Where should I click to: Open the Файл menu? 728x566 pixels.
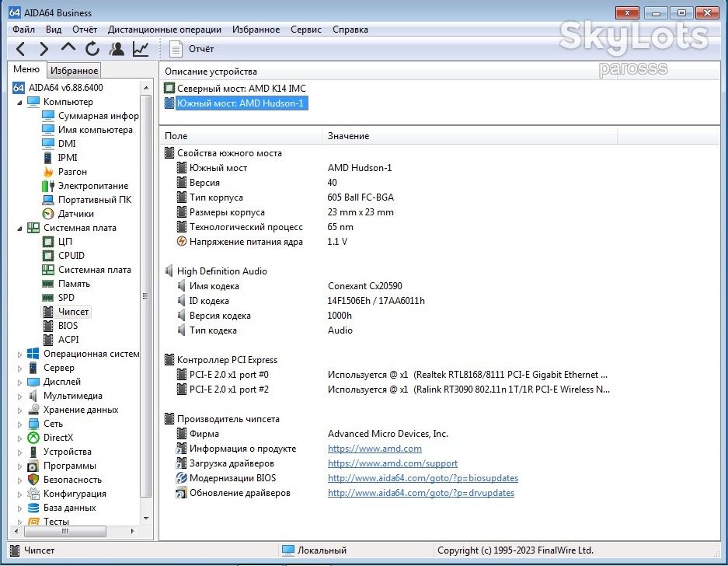tap(23, 30)
